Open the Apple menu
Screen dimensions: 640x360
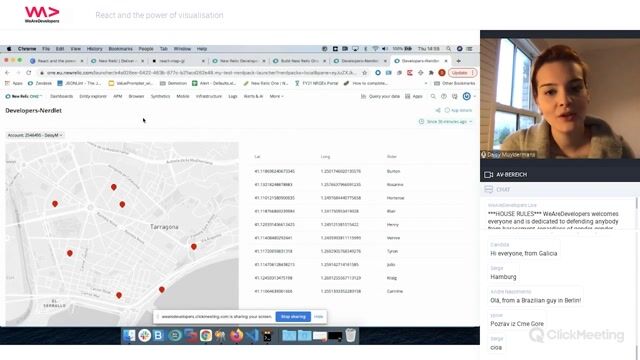9,49
